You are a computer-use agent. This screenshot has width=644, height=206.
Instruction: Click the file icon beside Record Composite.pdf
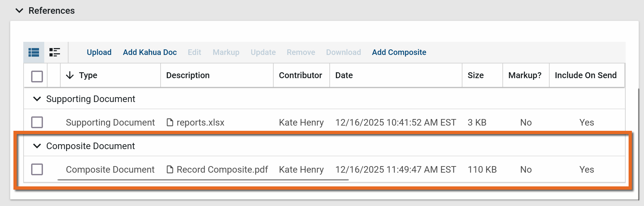pyautogui.click(x=170, y=170)
